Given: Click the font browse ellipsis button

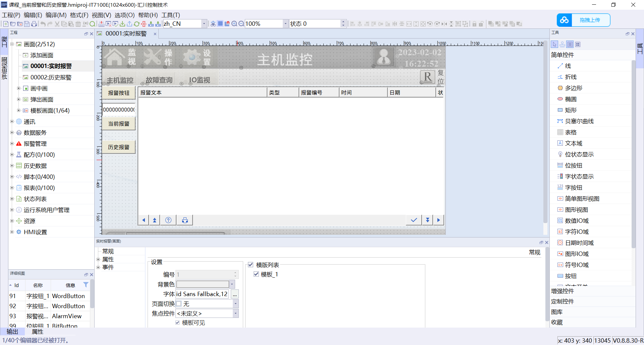Looking at the screenshot, I should point(235,294).
